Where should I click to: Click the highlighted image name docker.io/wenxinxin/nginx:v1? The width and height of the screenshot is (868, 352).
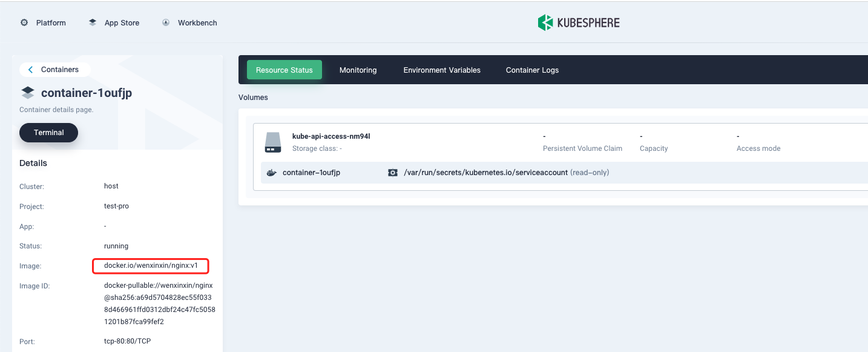151,265
